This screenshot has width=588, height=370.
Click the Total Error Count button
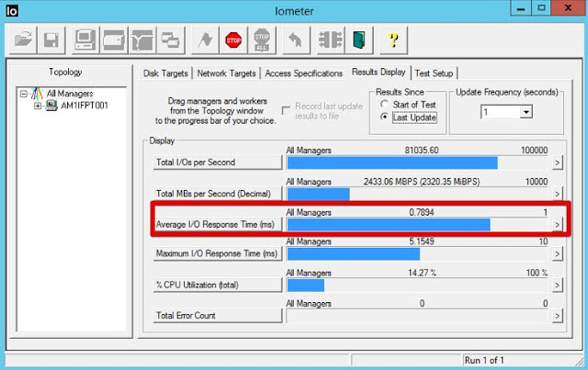(218, 316)
